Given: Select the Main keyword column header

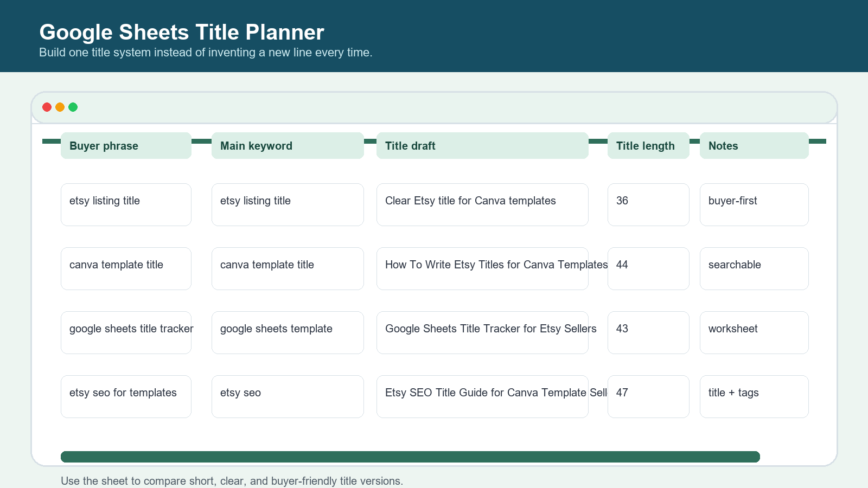Looking at the screenshot, I should 288,145.
